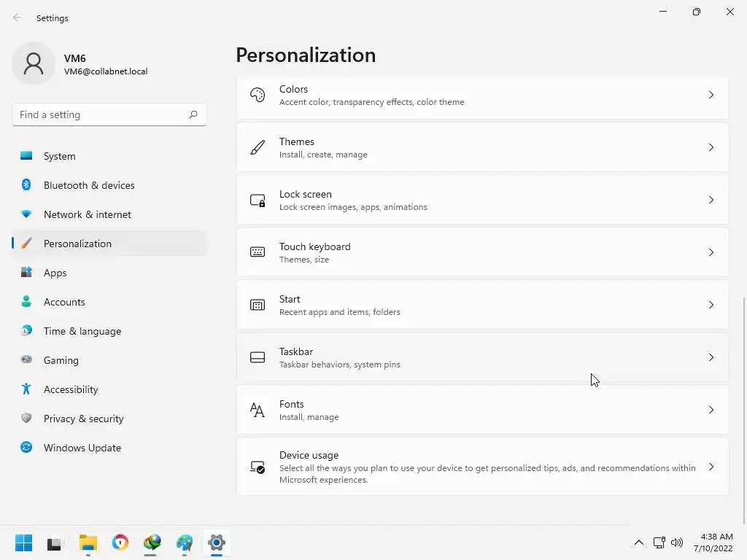The height and width of the screenshot is (560, 747).
Task: Expand the Taskbar row chevron
Action: click(711, 357)
